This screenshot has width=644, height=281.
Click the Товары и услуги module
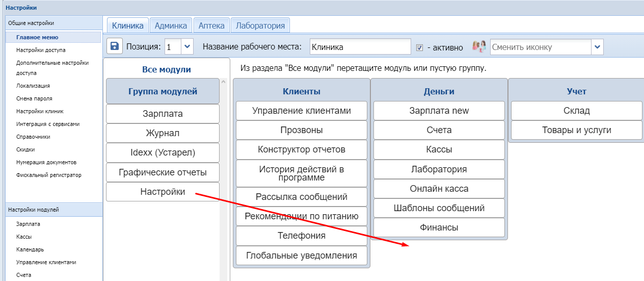[x=576, y=130]
